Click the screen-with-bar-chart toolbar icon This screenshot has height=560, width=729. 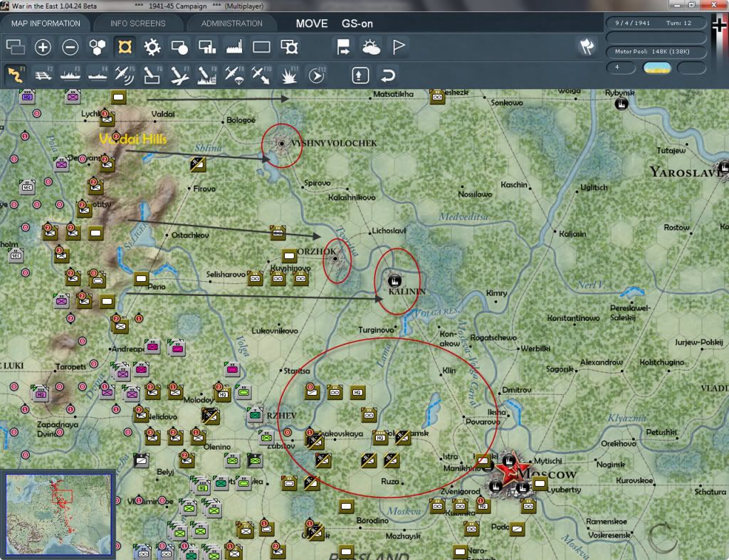[x=207, y=47]
